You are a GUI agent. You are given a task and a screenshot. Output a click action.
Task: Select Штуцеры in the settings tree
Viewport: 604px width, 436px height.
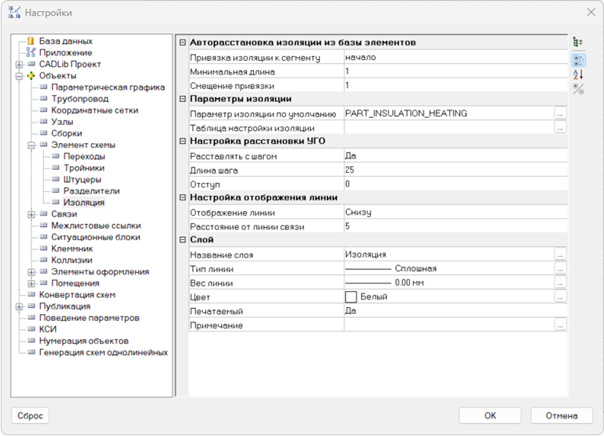82,179
